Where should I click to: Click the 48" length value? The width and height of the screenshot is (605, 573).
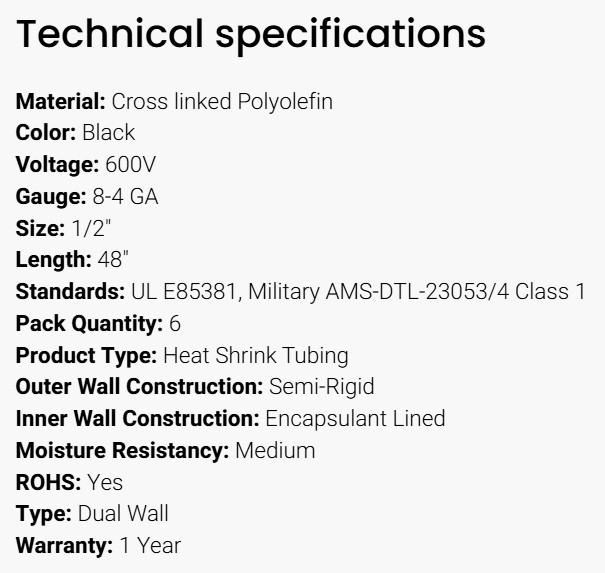[113, 260]
